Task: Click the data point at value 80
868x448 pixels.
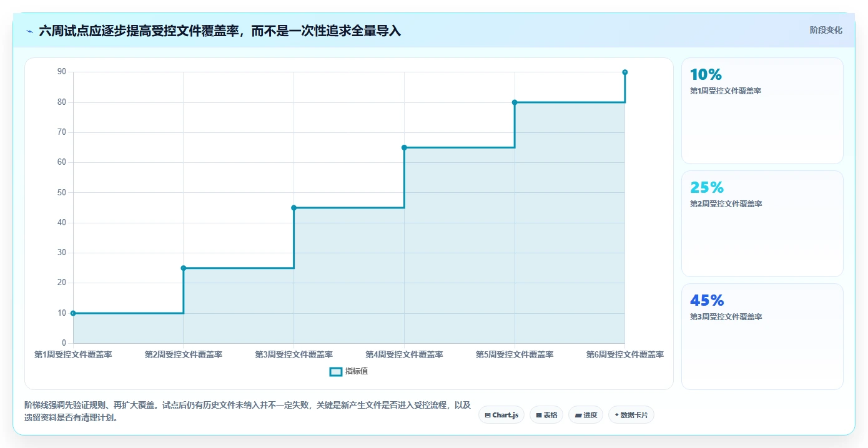Action: (x=515, y=102)
